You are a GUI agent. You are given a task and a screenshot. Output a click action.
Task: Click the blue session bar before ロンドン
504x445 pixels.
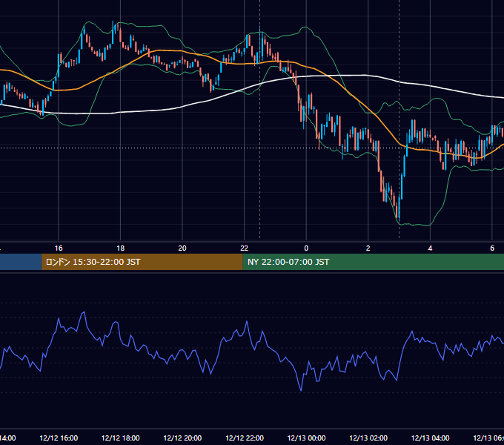pos(21,262)
